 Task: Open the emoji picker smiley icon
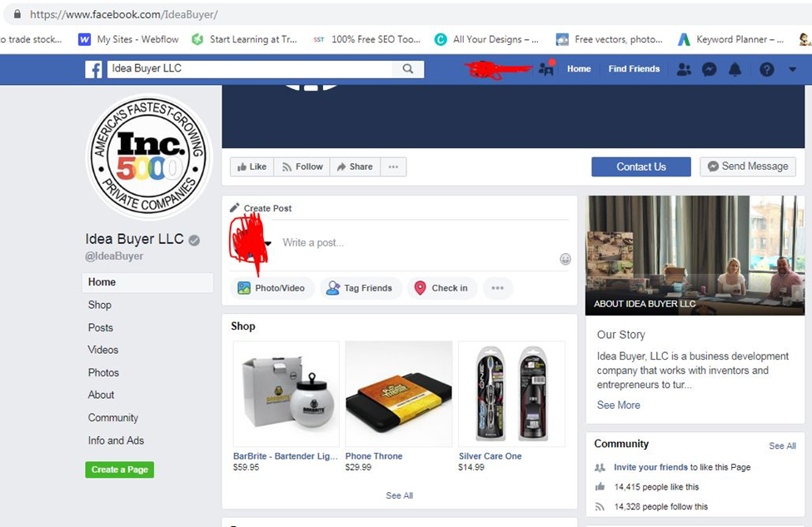tap(565, 260)
